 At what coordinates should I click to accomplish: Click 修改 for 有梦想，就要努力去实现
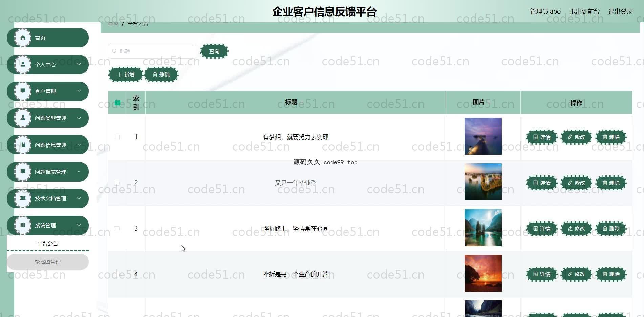pos(576,137)
